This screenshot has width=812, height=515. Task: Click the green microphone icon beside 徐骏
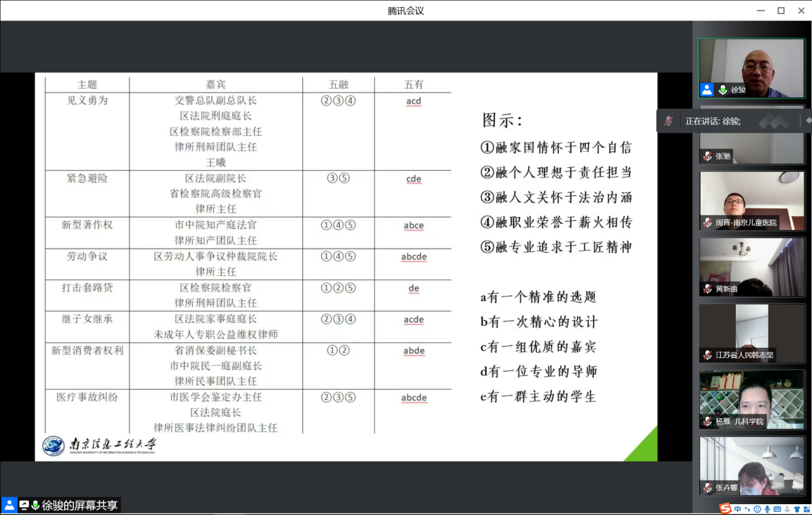coord(723,90)
